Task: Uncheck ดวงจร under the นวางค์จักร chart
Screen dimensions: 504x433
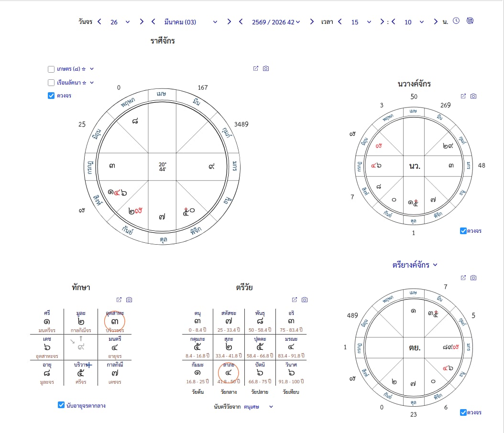Action: click(x=463, y=231)
